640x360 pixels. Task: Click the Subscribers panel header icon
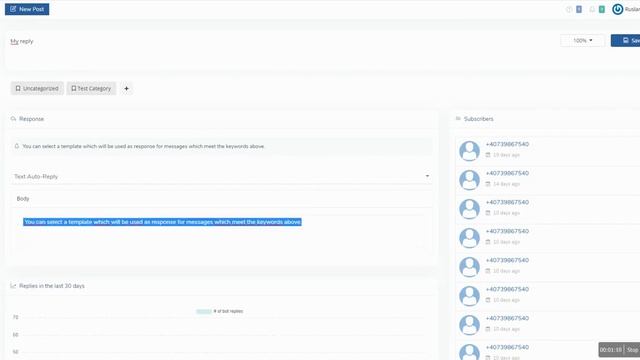pos(458,119)
